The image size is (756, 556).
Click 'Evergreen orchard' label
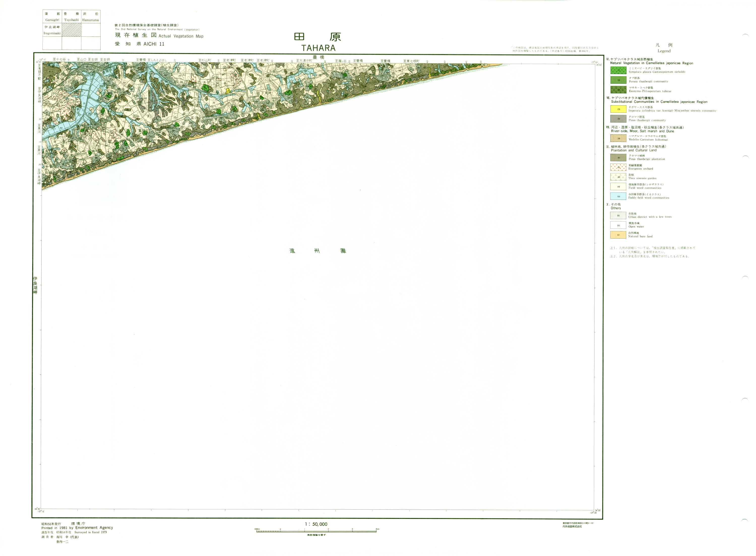641,169
